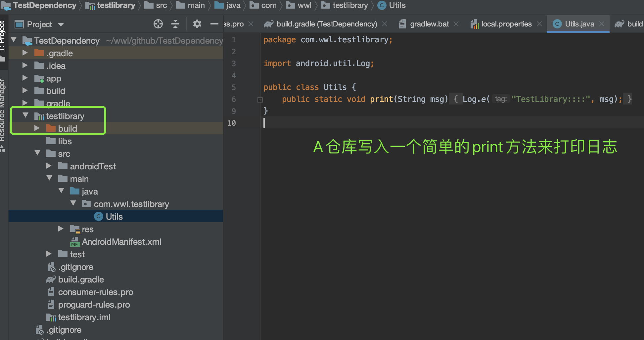Click the AndroidManifest.xml file icon

[75, 242]
